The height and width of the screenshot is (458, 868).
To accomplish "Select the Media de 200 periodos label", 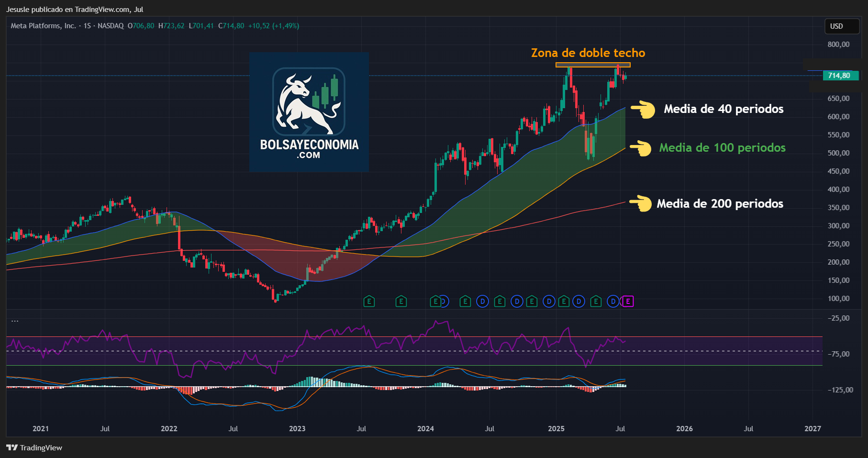I will pos(720,204).
